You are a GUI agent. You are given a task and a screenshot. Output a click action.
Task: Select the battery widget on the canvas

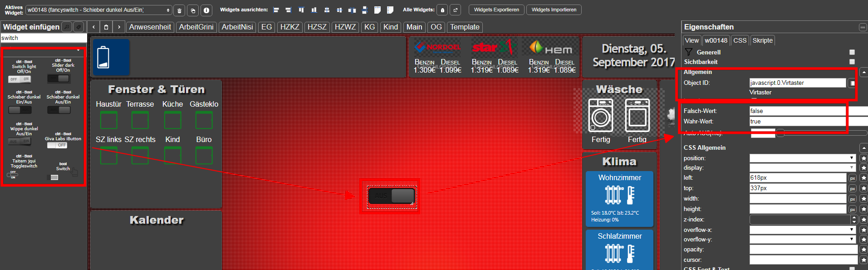(x=111, y=57)
